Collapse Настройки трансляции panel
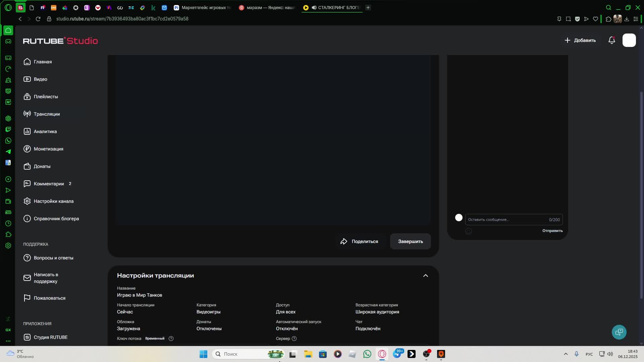Image resolution: width=644 pixels, height=362 pixels. 426,276
